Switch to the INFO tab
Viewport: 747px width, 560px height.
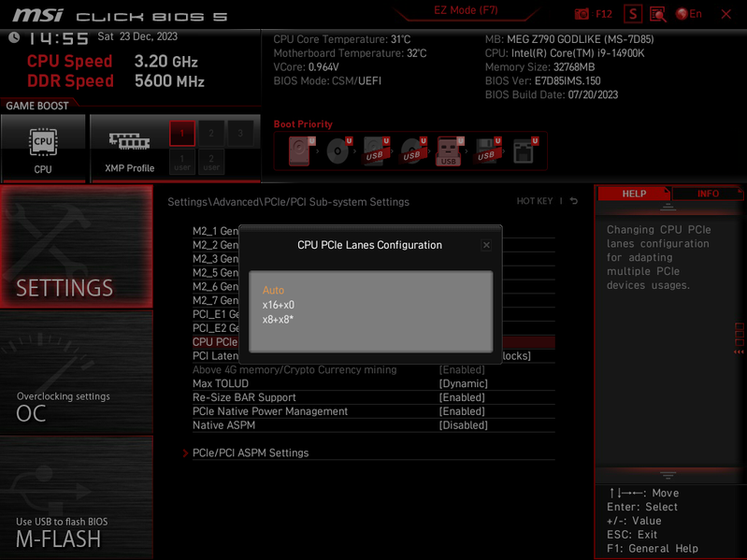point(708,194)
